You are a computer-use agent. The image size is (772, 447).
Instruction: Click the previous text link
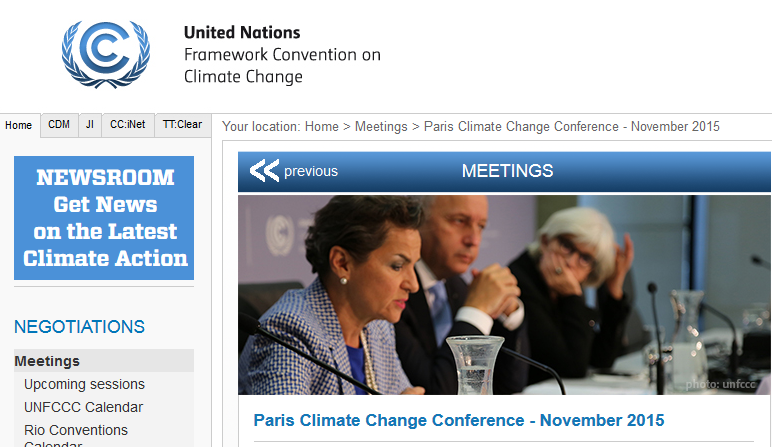pos(311,171)
